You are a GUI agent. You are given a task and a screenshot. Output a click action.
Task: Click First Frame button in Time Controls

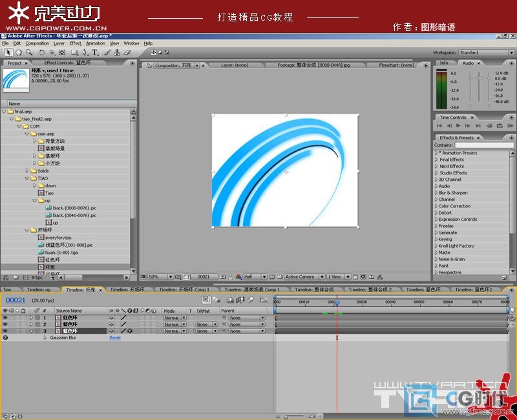pyautogui.click(x=439, y=125)
